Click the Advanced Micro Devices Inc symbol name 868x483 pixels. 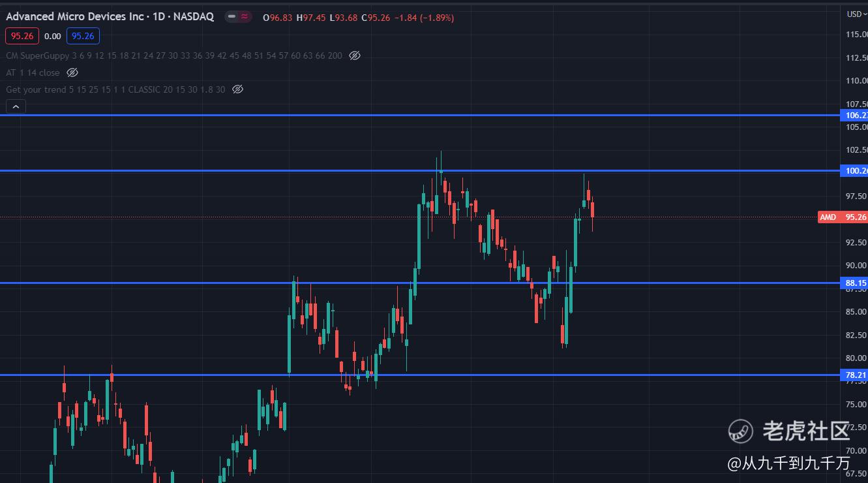coord(75,17)
